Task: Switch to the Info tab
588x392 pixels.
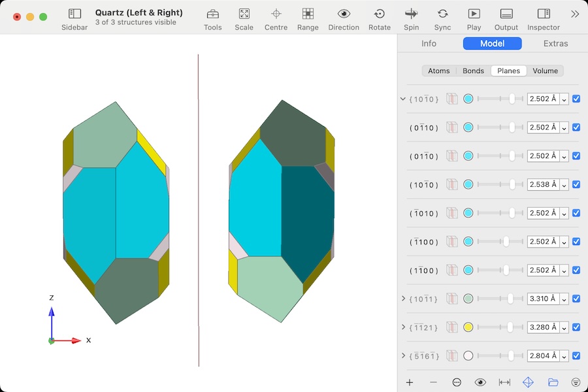Action: pos(429,43)
